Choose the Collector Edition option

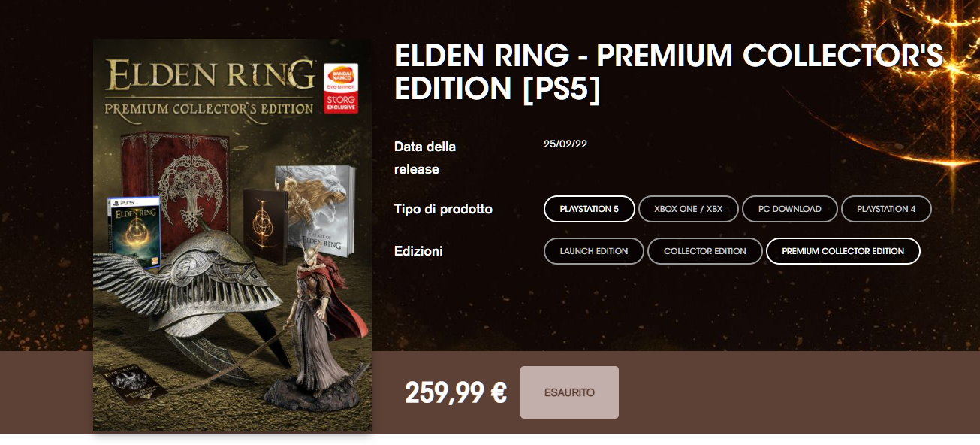click(705, 251)
